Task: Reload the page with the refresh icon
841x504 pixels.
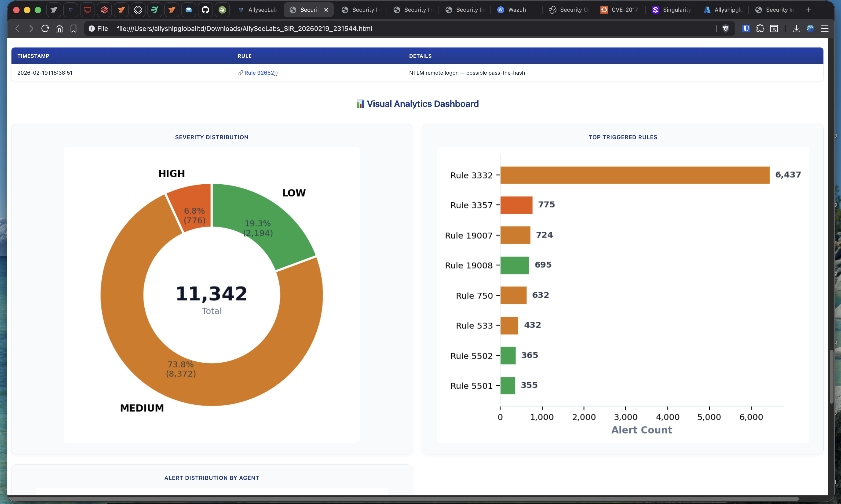Action: click(45, 29)
